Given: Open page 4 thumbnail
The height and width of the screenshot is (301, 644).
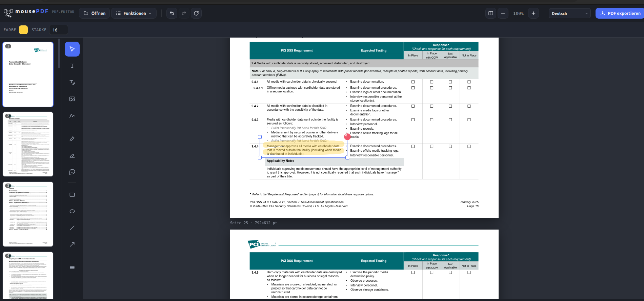Looking at the screenshot, I should tap(28, 276).
